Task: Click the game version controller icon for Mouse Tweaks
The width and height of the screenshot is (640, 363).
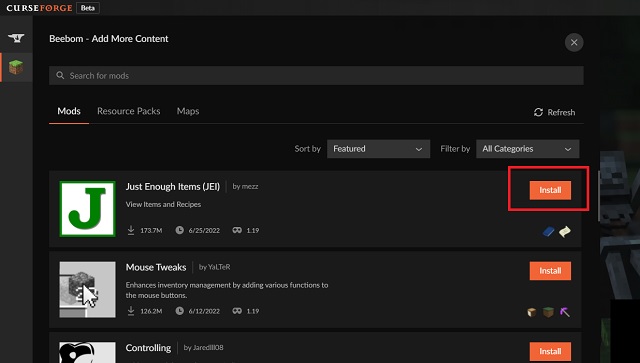Action: (237, 311)
